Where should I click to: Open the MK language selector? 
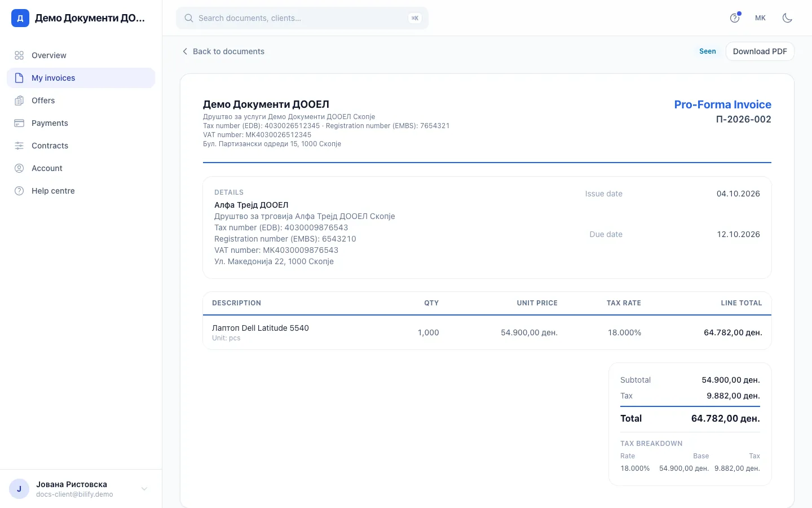point(760,18)
